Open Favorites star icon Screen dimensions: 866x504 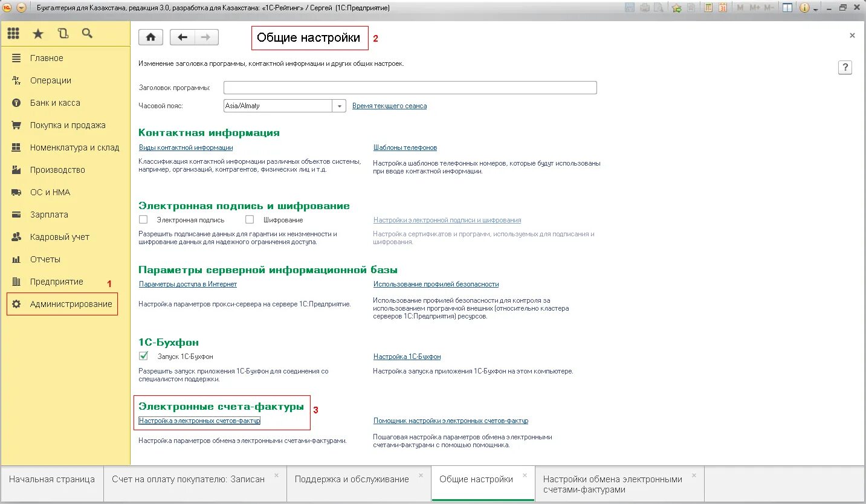point(38,34)
